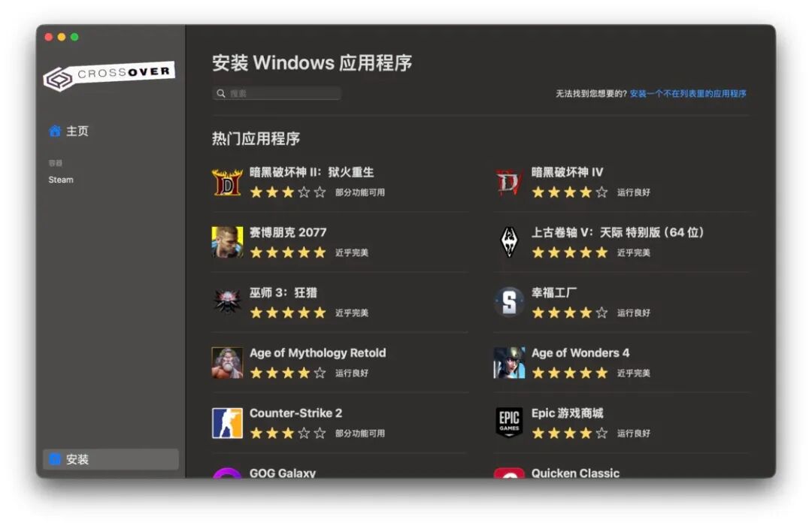
Task: Select the Age of Mythology Retold title
Action: 317,353
